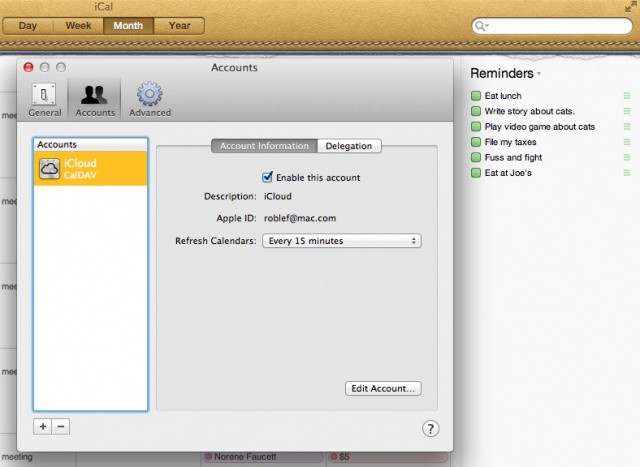Click the Reminders heading
This screenshot has width=640, height=467.
[x=502, y=73]
